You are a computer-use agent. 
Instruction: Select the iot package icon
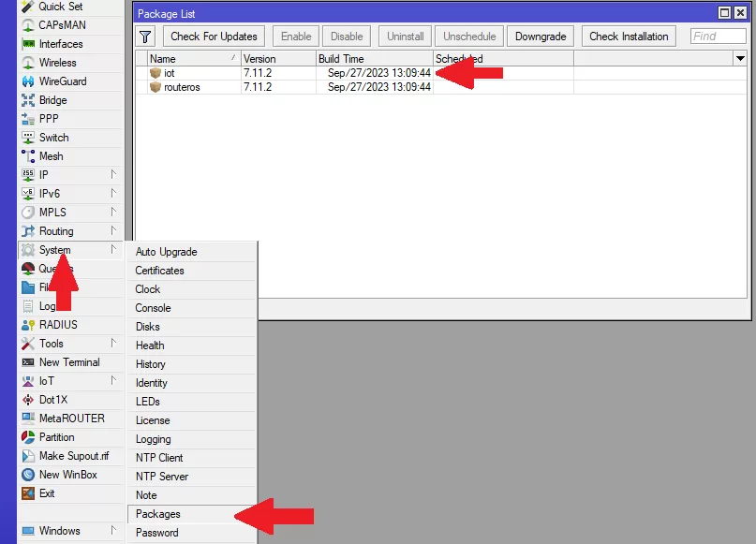156,73
